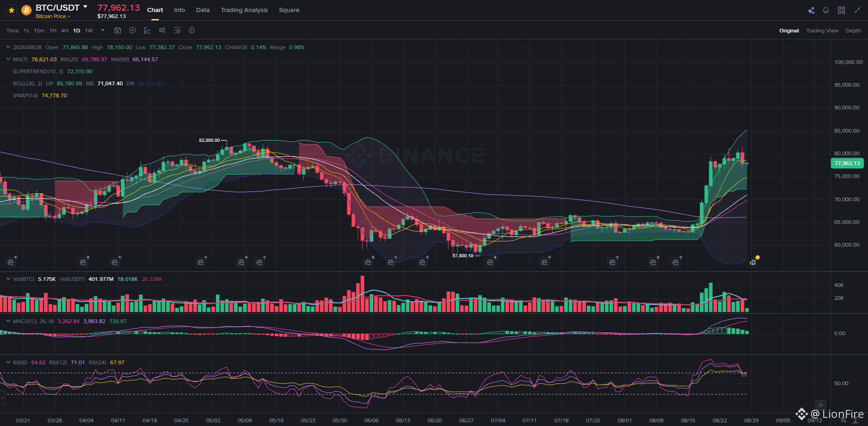Click the globe event marker near 04/04
This screenshot has height=426, width=868.
click(x=83, y=262)
